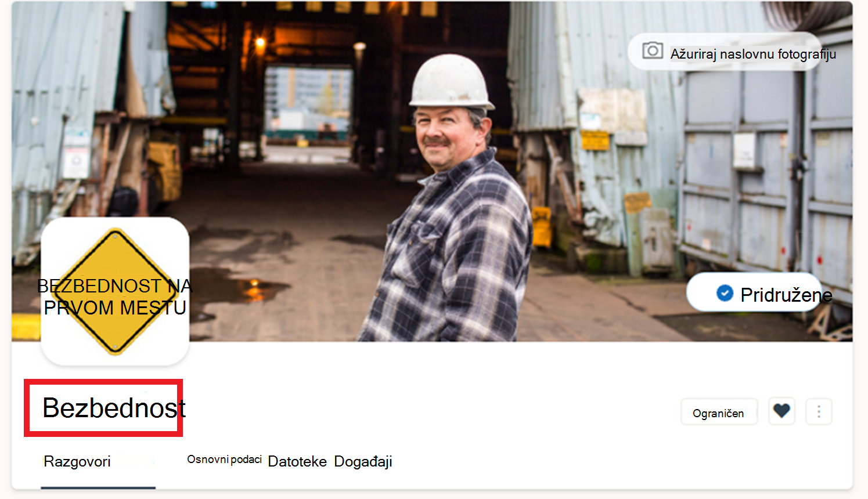Open the Događaji tab
This screenshot has height=499, width=868.
pyautogui.click(x=363, y=462)
